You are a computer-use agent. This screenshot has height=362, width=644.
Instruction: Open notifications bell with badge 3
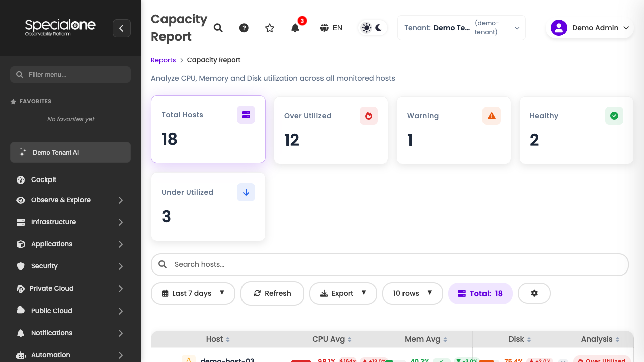coord(295,28)
